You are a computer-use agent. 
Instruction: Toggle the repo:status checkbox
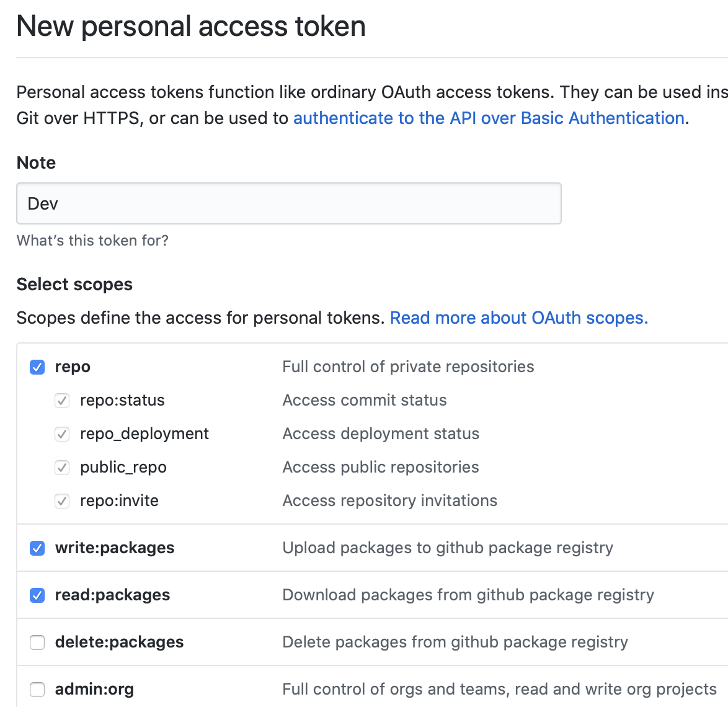(x=62, y=401)
